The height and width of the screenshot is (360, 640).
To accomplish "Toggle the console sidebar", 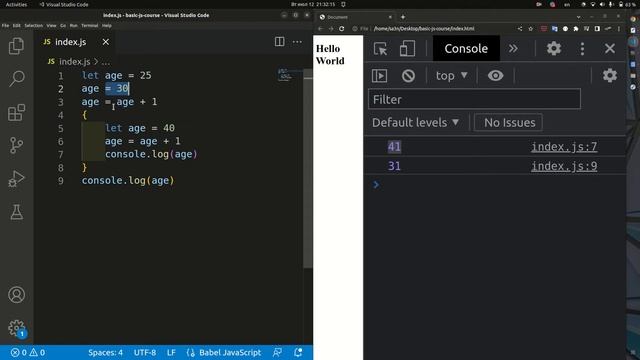I will (380, 76).
